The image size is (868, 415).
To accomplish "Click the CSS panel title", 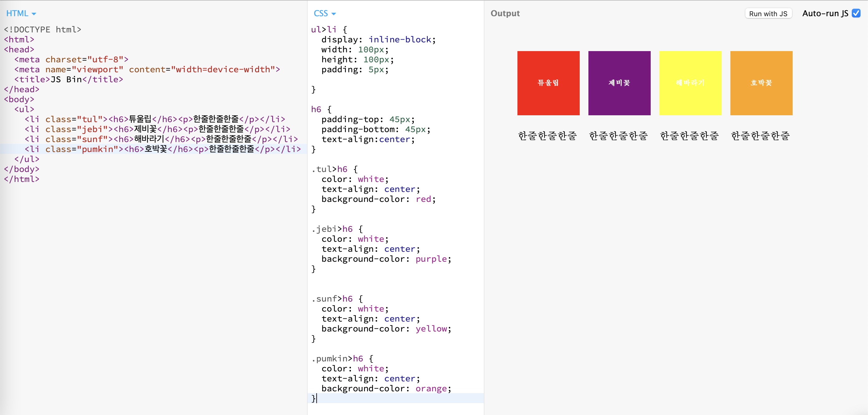I will [x=320, y=13].
